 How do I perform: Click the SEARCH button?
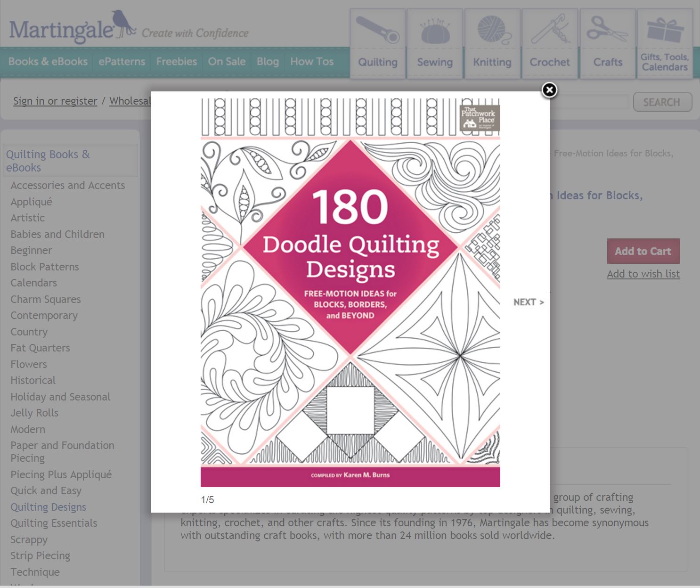click(662, 102)
